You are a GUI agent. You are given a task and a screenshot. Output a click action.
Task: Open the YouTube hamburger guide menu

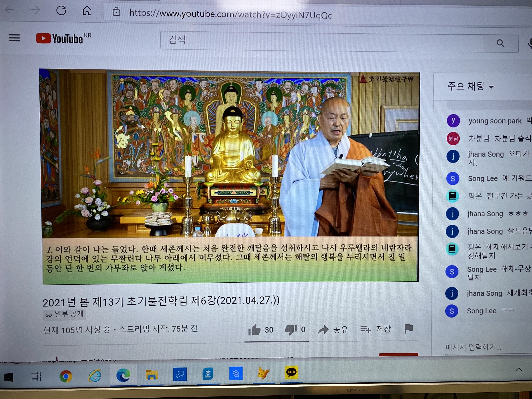click(x=14, y=38)
